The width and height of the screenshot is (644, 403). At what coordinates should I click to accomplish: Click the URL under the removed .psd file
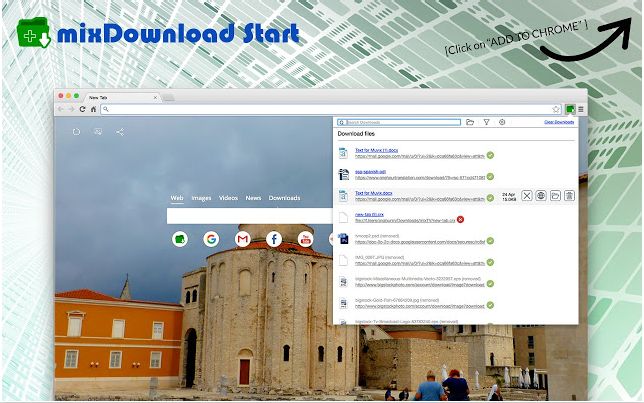point(420,242)
